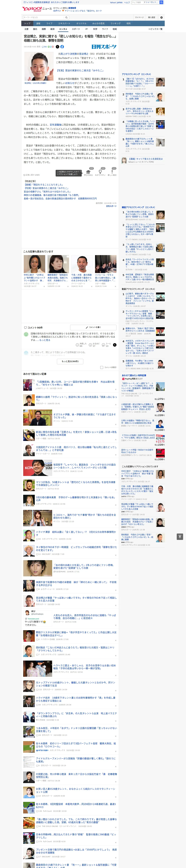Select the IT category
Viewport: 186px width, 868px height.
[x=86, y=29]
